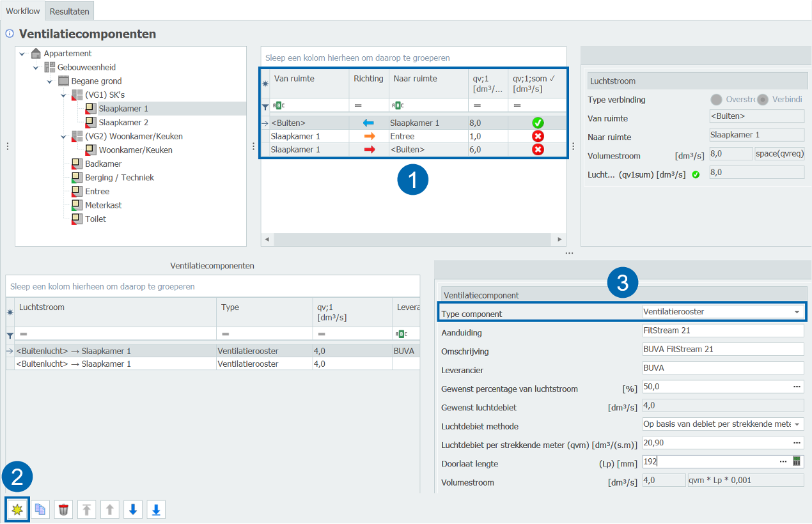Move component down with blue arrow
Image resolution: width=812 pixels, height=524 pixels.
(x=132, y=509)
